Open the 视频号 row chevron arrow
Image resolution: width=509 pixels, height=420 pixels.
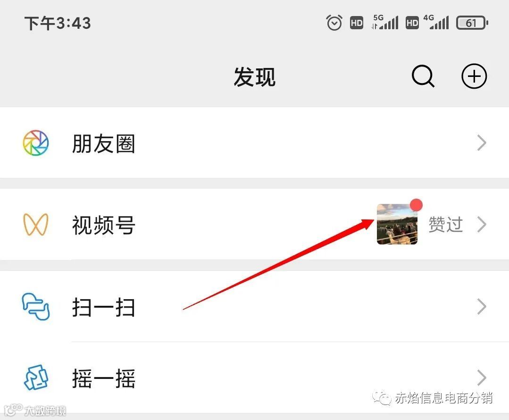482,225
